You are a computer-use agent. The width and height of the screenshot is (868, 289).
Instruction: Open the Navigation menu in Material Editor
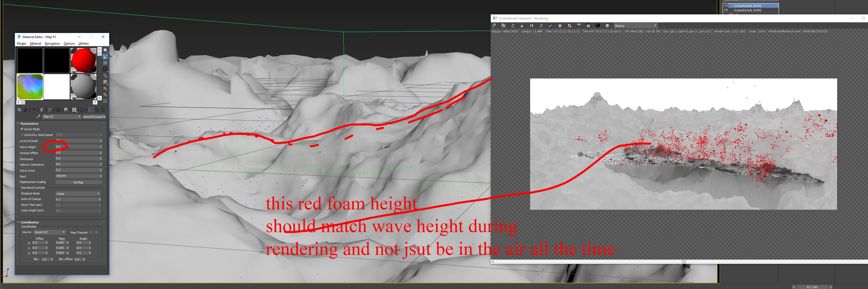click(x=52, y=44)
